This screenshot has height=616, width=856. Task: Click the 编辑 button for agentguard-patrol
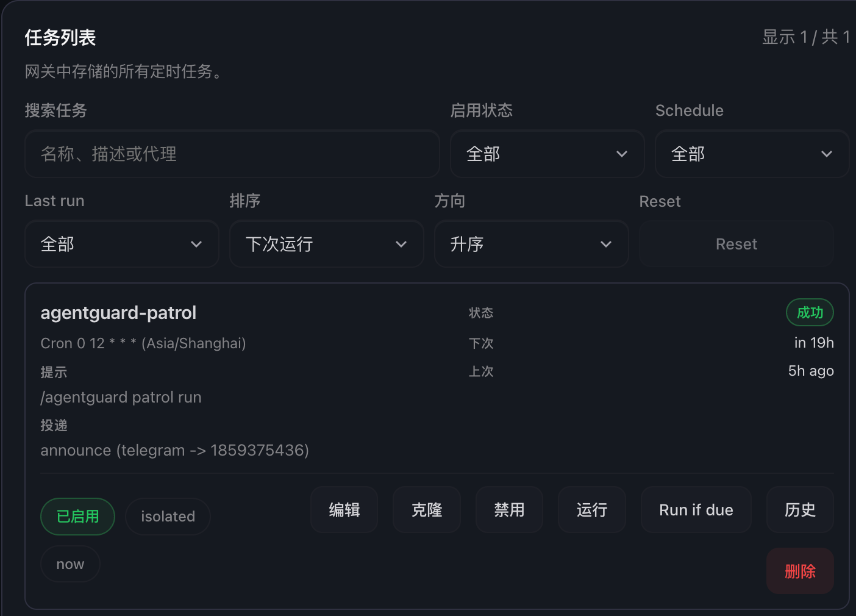coord(344,510)
